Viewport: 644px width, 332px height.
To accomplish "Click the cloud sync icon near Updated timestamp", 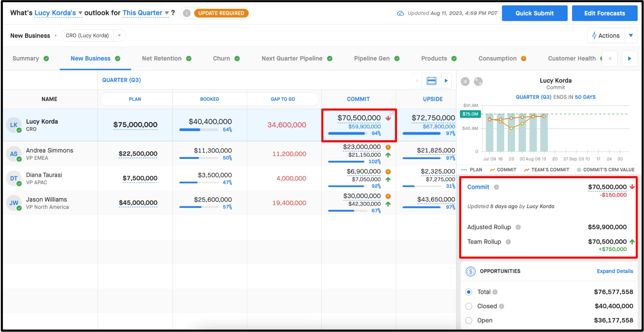I will tap(400, 13).
